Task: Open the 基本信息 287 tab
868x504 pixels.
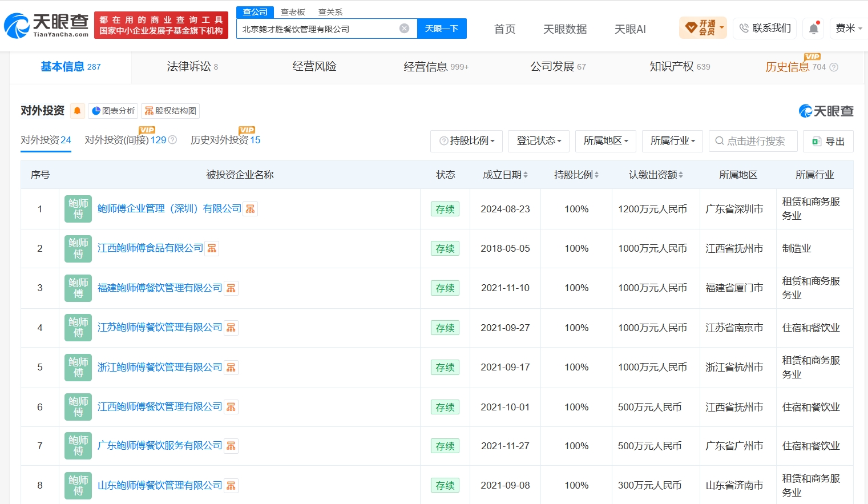Action: (x=71, y=67)
